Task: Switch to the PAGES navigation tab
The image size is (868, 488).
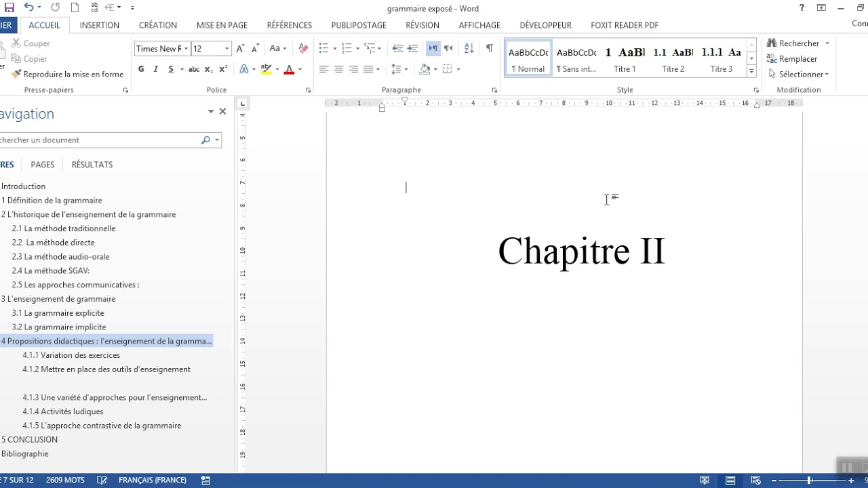Action: pos(43,165)
